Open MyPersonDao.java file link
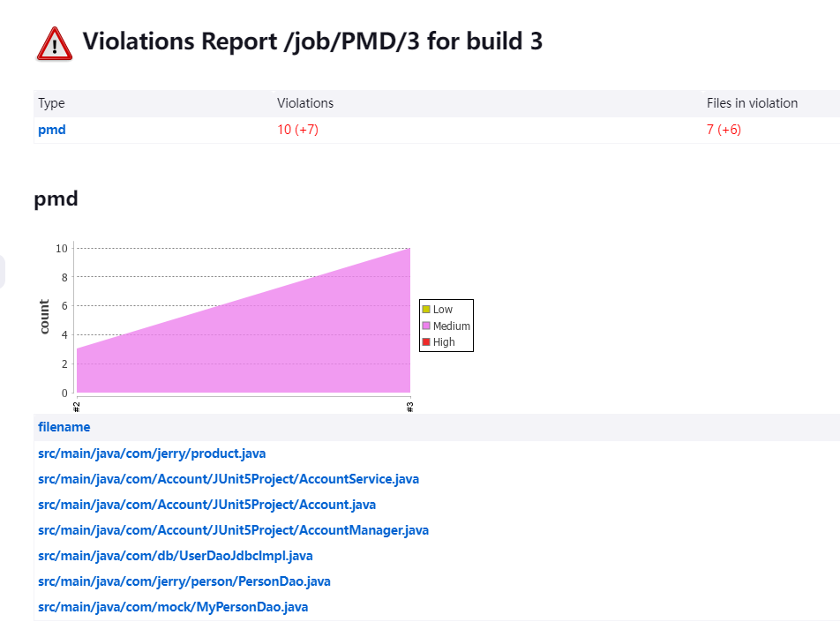Viewport: 840px width, 637px height. pos(173,607)
